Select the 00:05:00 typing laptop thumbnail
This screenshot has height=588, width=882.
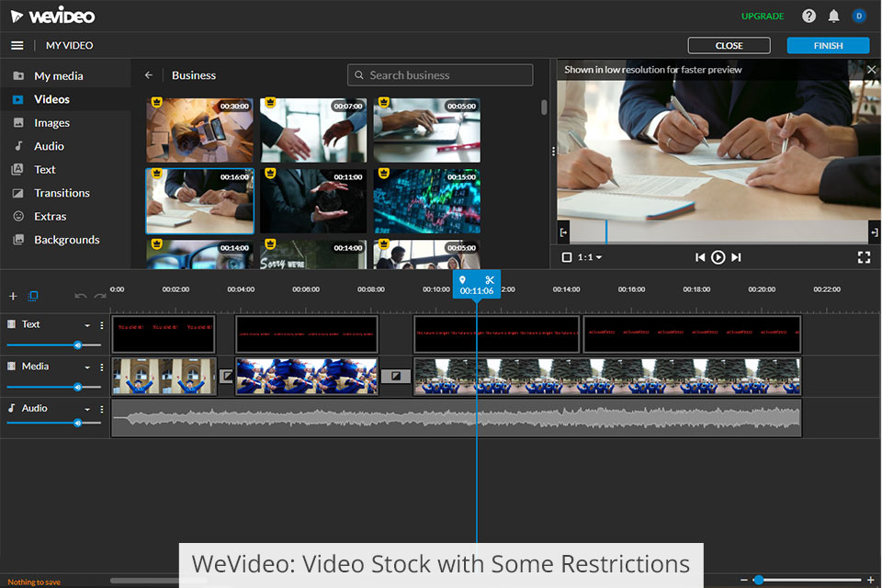pyautogui.click(x=427, y=130)
